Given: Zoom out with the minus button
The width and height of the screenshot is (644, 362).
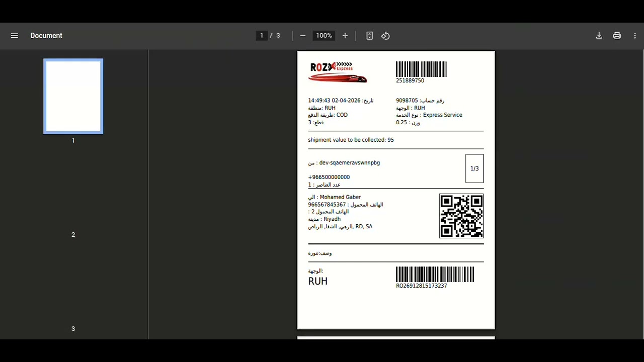Looking at the screenshot, I should click(302, 36).
